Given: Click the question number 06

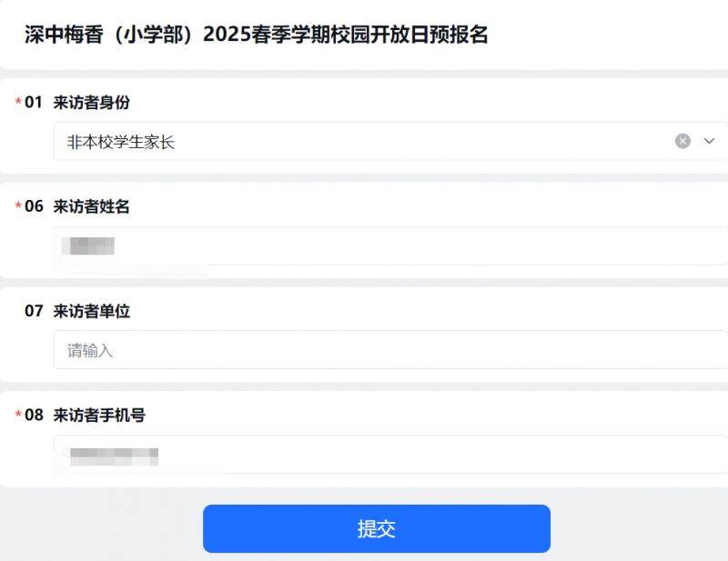Looking at the screenshot, I should point(34,206).
